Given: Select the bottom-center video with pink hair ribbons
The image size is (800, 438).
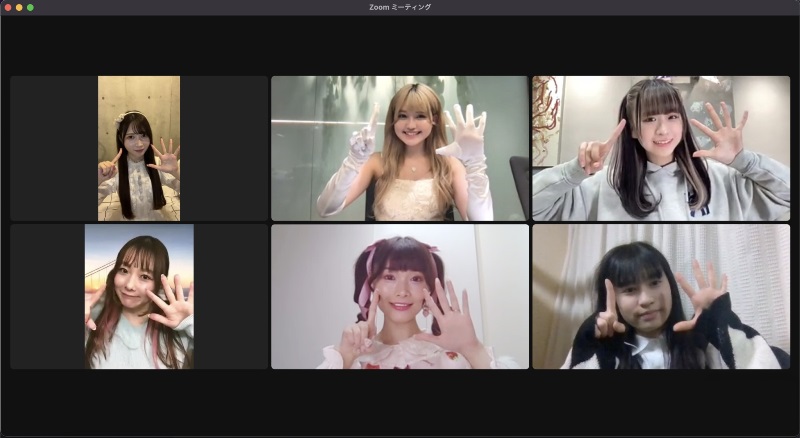Looking at the screenshot, I should click(x=400, y=296).
